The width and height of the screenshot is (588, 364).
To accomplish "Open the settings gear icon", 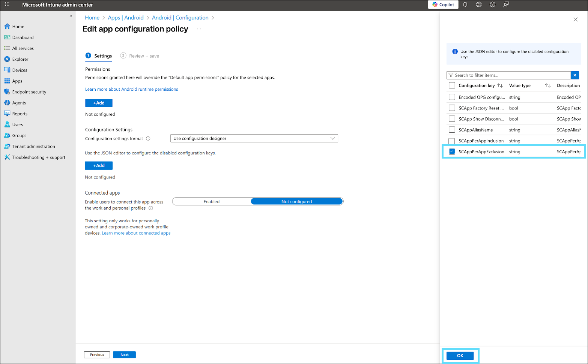I will point(479,4).
